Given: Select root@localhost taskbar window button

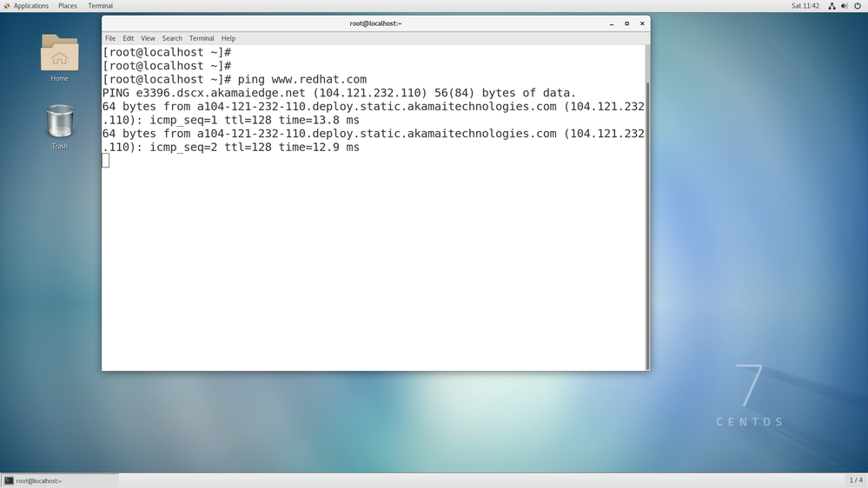Looking at the screenshot, I should point(59,480).
